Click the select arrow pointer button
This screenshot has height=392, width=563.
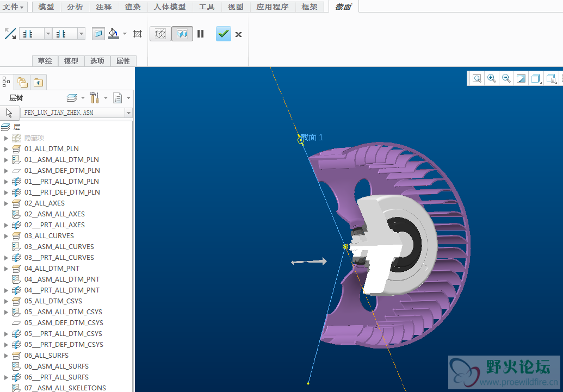click(9, 113)
